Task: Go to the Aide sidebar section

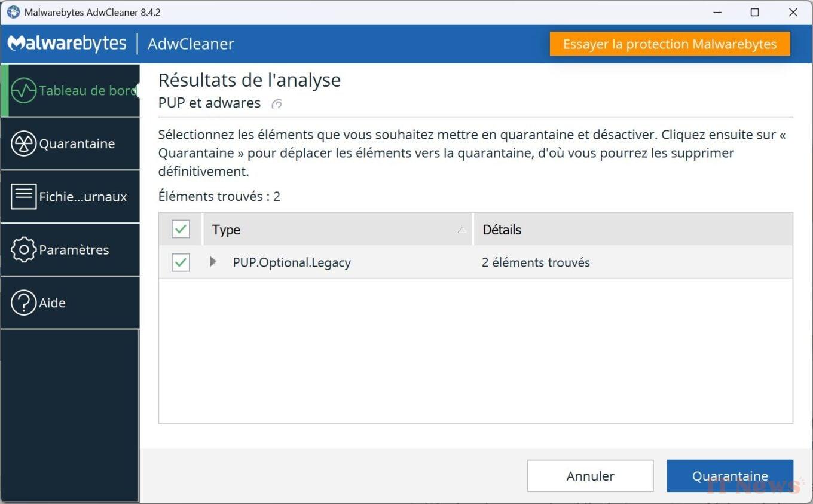Action: tap(53, 303)
